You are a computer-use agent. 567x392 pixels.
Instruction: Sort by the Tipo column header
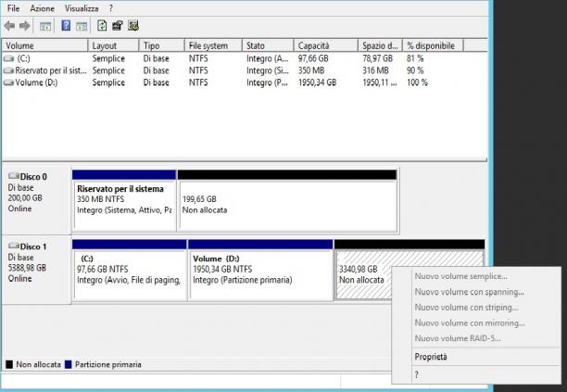[161, 45]
